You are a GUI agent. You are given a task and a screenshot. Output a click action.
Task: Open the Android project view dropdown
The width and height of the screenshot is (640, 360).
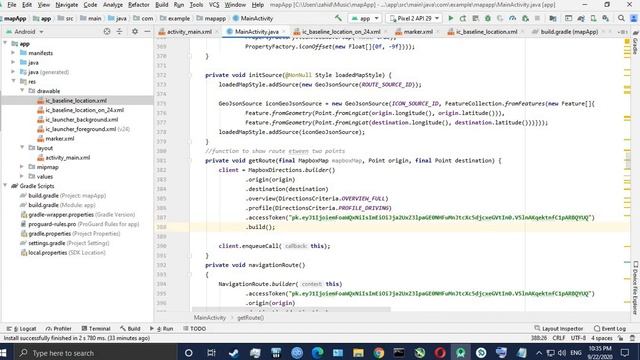(x=25, y=31)
